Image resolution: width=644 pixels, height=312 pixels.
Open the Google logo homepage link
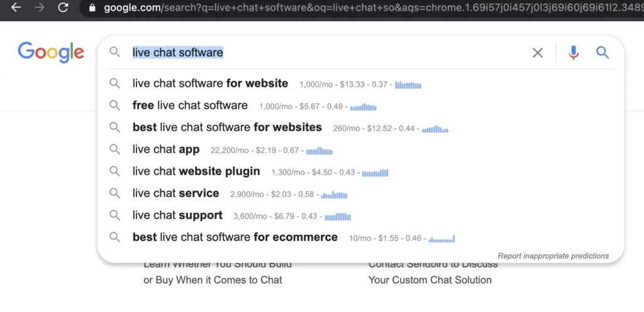(x=51, y=52)
